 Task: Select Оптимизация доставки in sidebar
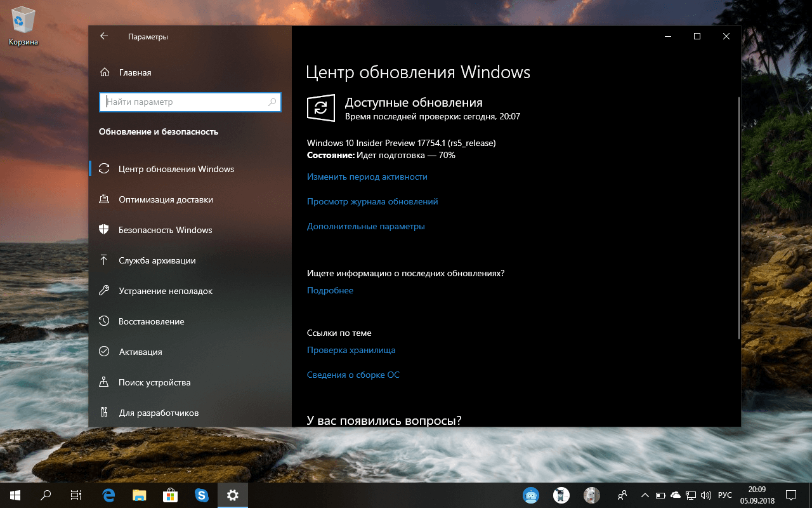[166, 199]
